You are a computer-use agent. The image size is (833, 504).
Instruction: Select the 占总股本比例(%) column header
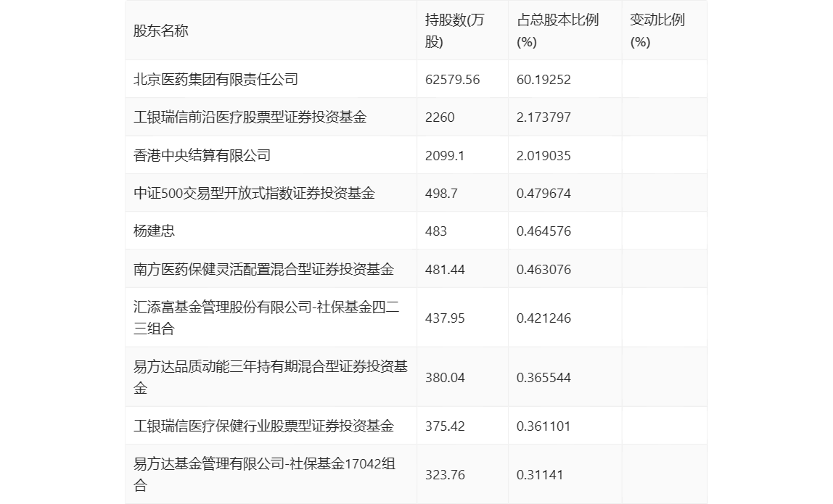[558, 30]
